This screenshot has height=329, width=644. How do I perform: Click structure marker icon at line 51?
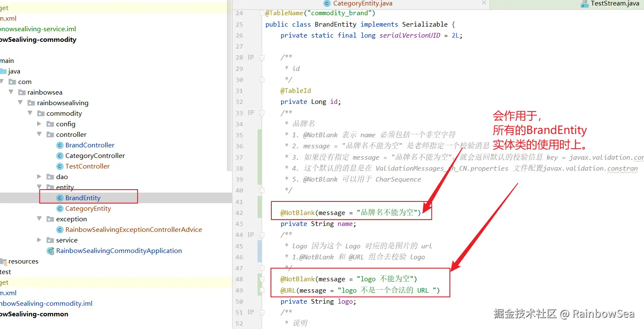251,312
